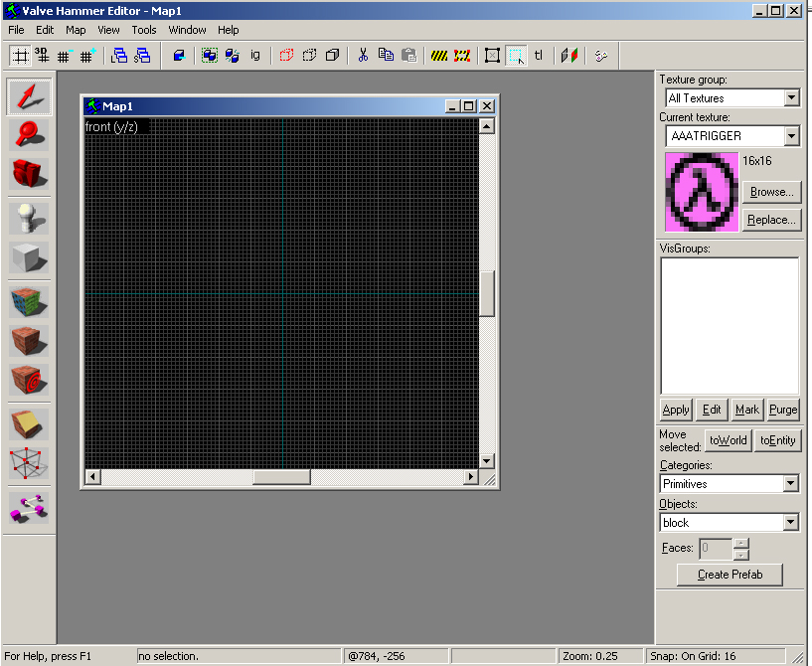
Task: Open the Edit menu in menu bar
Action: (45, 30)
